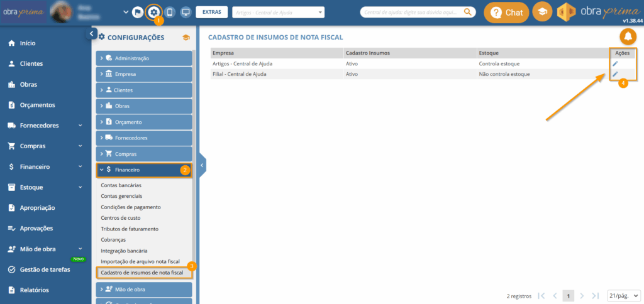644x304 pixels.
Task: Change the 21/pág. page size dropdown
Action: 623,295
